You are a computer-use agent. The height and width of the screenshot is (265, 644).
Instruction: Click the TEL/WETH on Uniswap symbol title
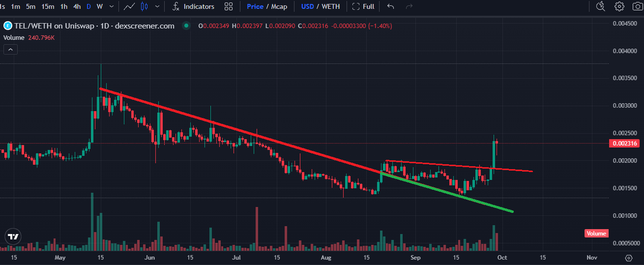pyautogui.click(x=94, y=26)
